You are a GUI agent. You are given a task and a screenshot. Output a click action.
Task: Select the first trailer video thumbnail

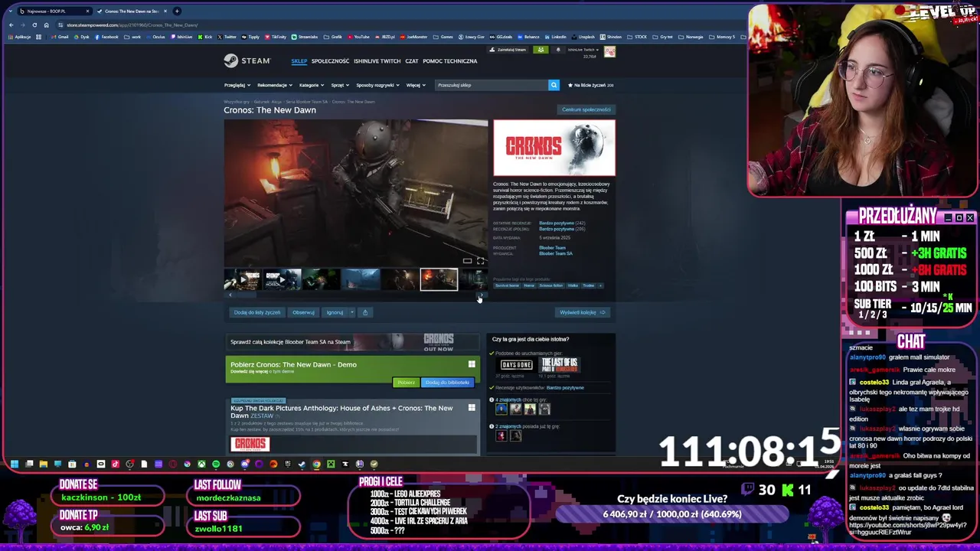[242, 279]
